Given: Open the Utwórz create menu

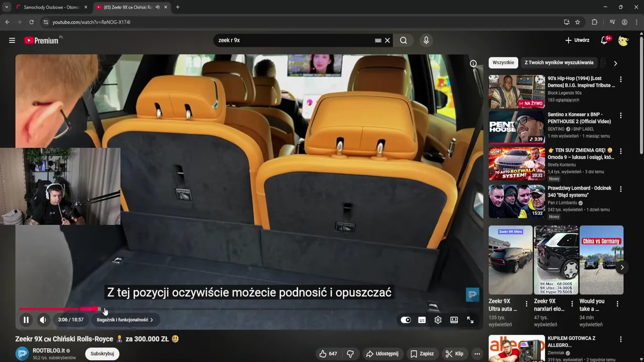Looking at the screenshot, I should tap(577, 40).
